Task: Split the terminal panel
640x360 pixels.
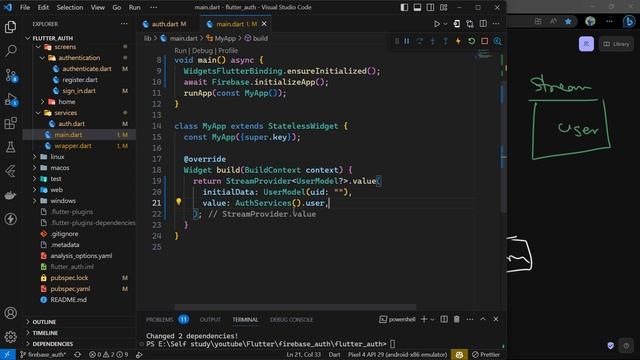Action: point(444,319)
